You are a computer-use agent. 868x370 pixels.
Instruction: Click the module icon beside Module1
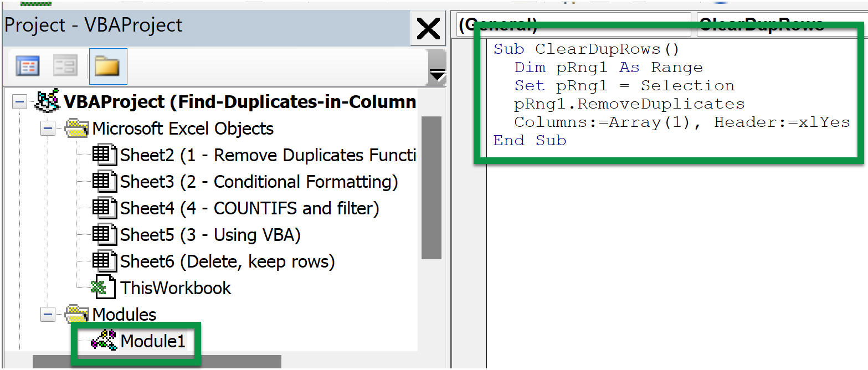pos(105,341)
